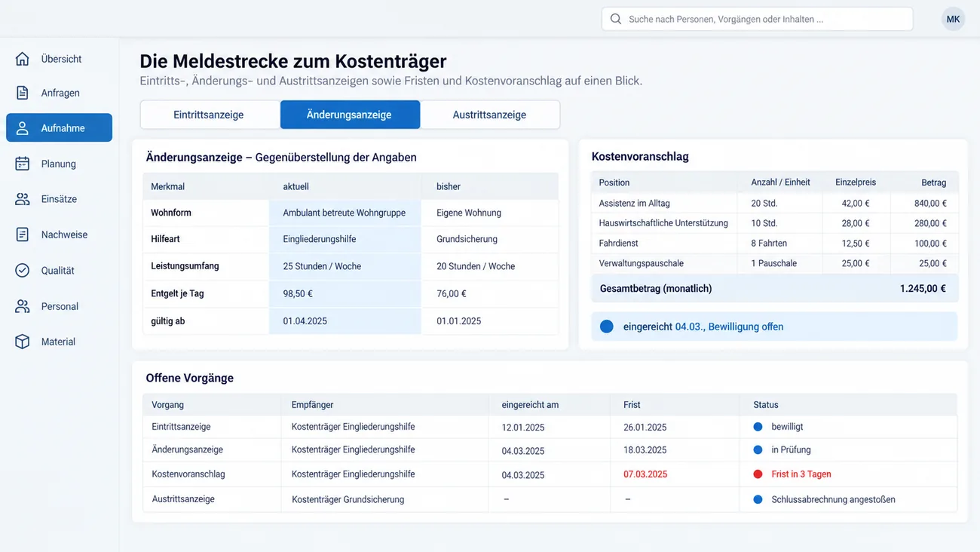The height and width of the screenshot is (552, 980).
Task: Click the 'Fahrdienst' position row
Action: click(775, 243)
